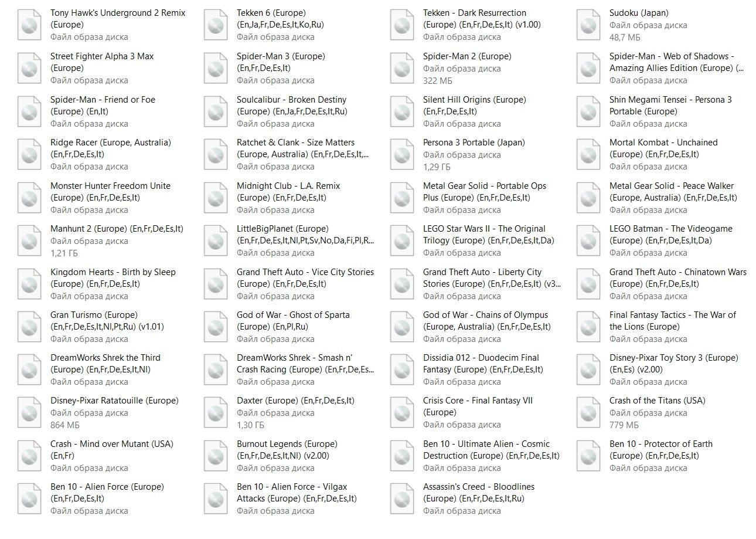Screen dimensions: 756x539
Task: Select the Spider-Man 3 disc icon
Action: [x=216, y=68]
